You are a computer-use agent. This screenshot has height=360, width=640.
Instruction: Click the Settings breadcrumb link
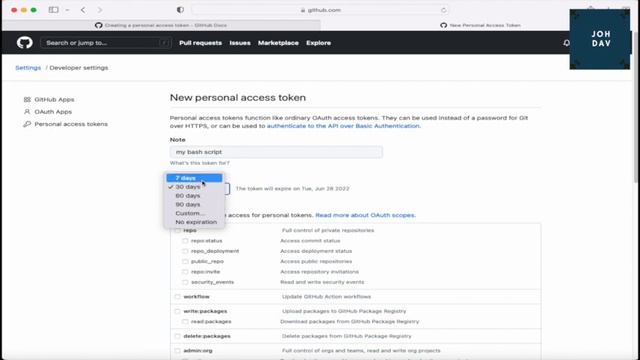[x=28, y=68]
